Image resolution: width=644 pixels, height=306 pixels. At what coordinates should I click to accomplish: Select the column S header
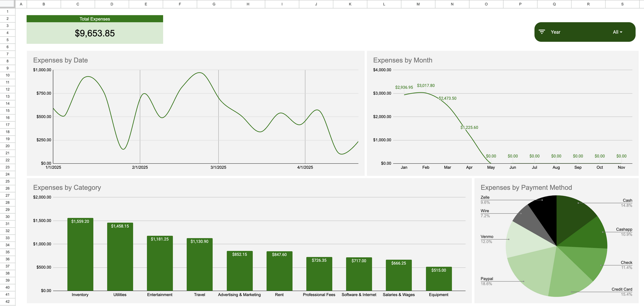click(622, 4)
